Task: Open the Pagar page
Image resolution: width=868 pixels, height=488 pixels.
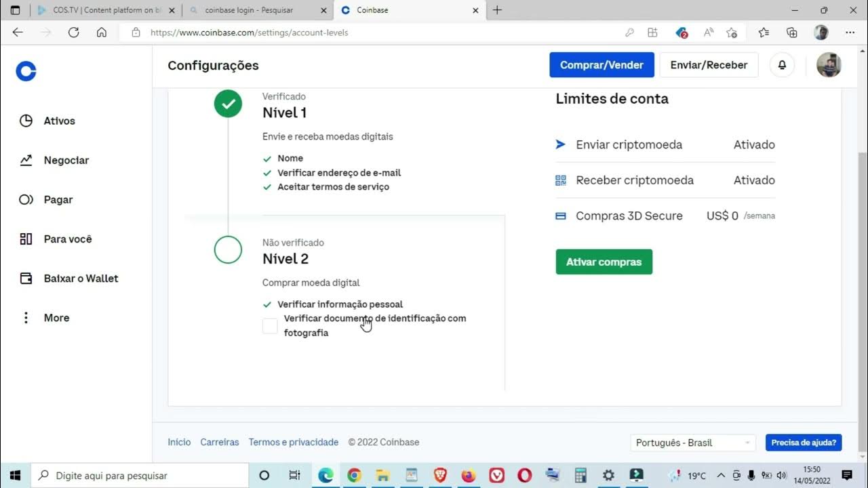Action: [x=46, y=199]
